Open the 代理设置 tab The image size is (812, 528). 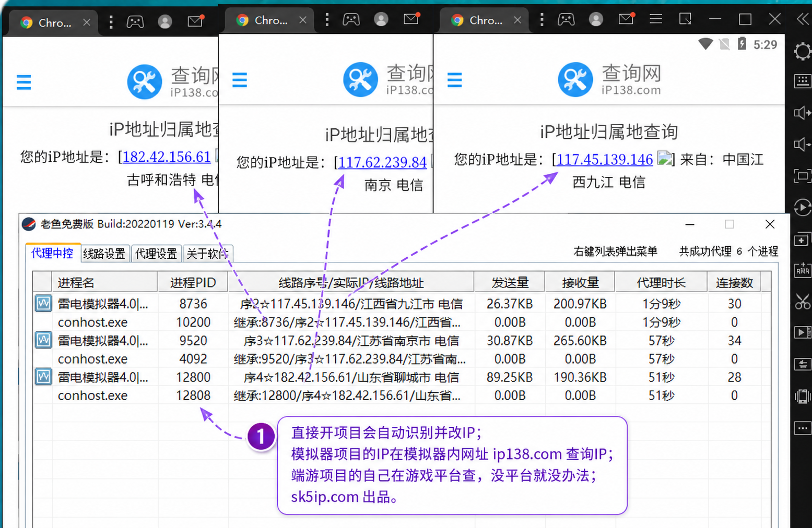[x=156, y=254]
